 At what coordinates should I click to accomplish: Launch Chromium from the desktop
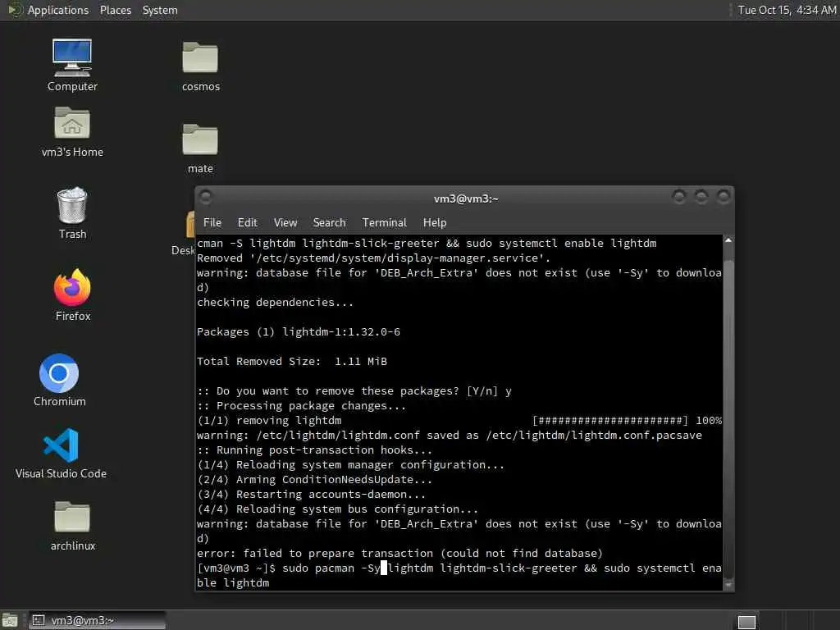[59, 380]
